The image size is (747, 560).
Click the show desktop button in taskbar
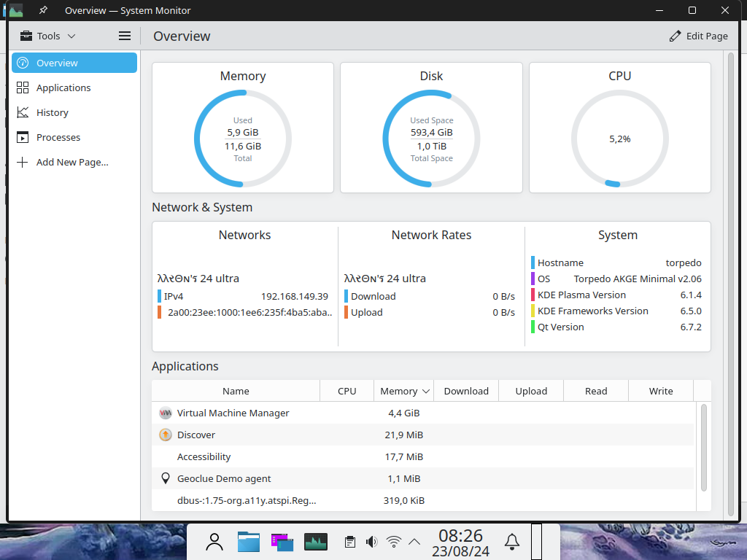tap(536, 542)
